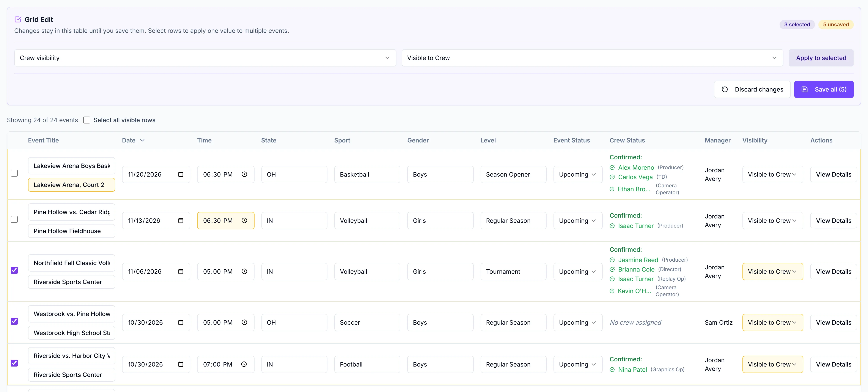Open calendar picker for 11/20/2026 date
Image resolution: width=868 pixels, height=392 pixels.
pyautogui.click(x=181, y=174)
